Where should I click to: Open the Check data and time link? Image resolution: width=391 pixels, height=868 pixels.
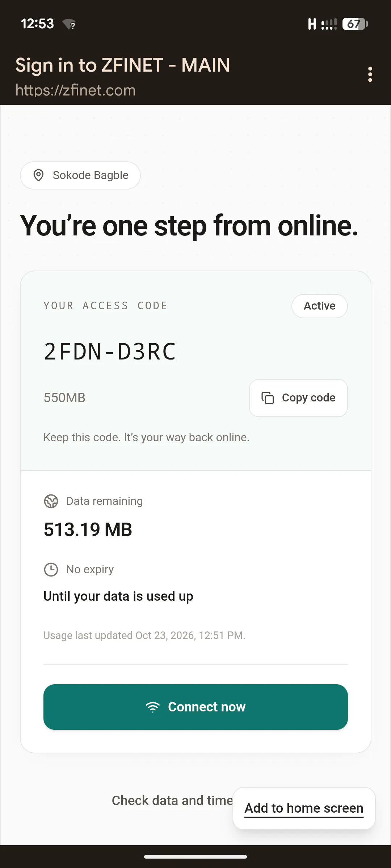pos(172,801)
